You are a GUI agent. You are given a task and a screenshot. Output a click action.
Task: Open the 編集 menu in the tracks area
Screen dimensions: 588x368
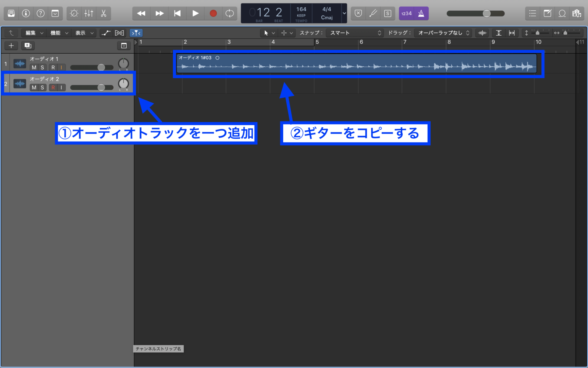click(x=33, y=33)
